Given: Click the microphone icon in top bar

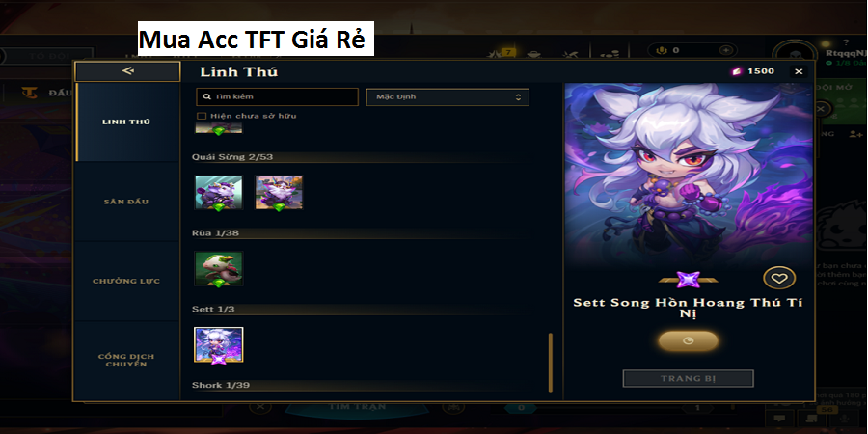Looking at the screenshot, I should (x=661, y=50).
